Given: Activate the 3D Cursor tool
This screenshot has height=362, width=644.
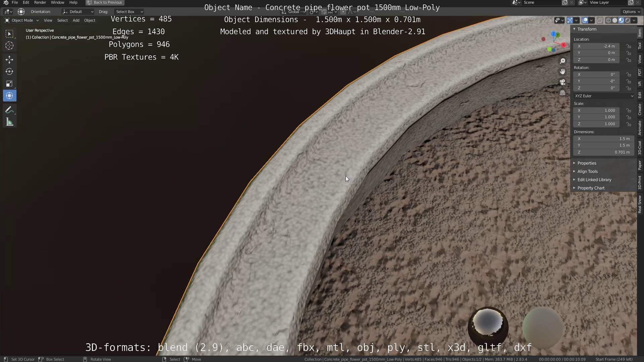Looking at the screenshot, I should [9, 46].
